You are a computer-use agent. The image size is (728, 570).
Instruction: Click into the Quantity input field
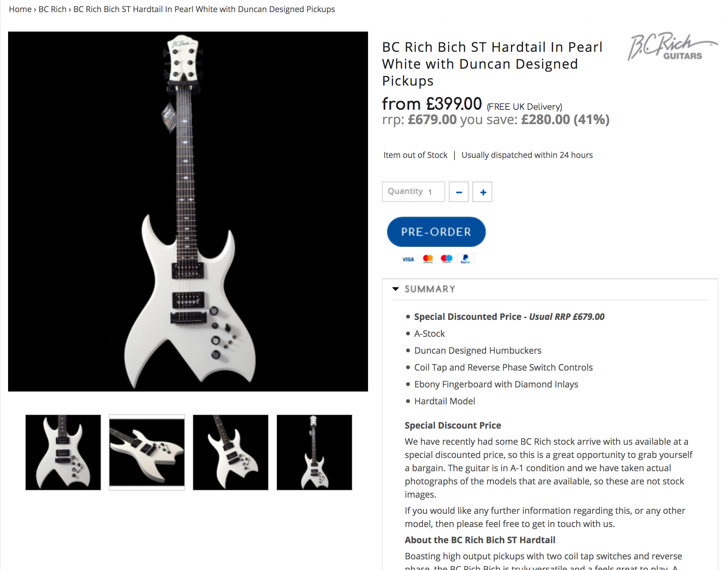coord(414,192)
